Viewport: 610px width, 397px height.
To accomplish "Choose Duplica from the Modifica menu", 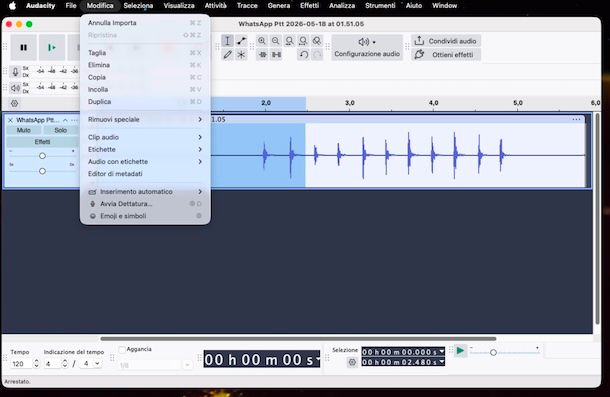I will pyautogui.click(x=145, y=102).
